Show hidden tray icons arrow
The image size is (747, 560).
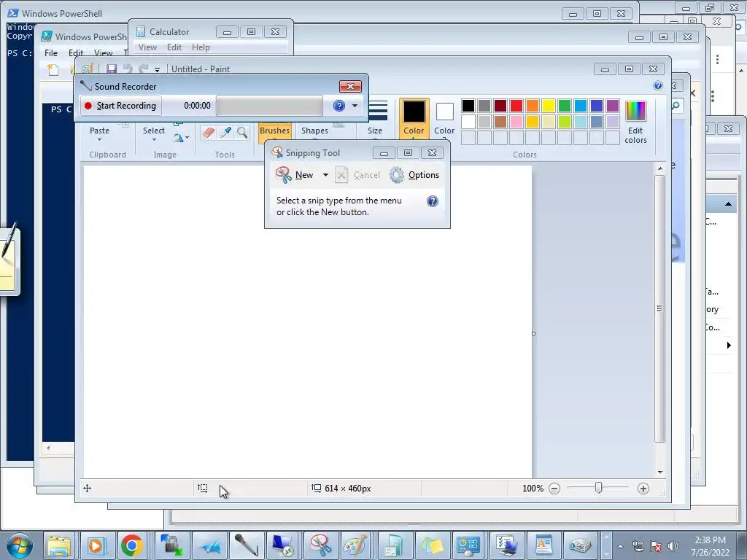pyautogui.click(x=620, y=546)
